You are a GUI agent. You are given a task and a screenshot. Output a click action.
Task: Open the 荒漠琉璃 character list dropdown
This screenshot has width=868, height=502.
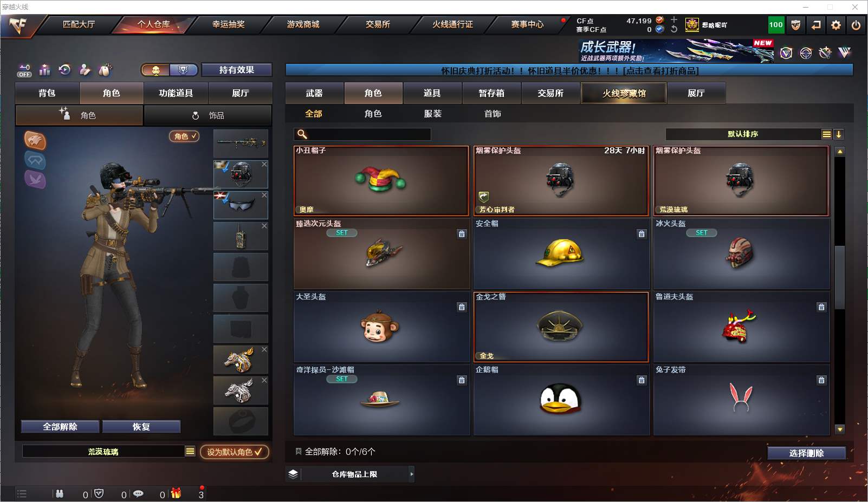pyautogui.click(x=190, y=451)
